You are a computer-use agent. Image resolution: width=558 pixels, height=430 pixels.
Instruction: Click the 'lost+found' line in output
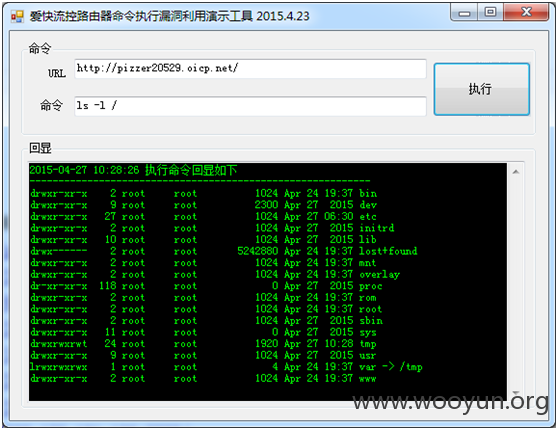[223, 251]
